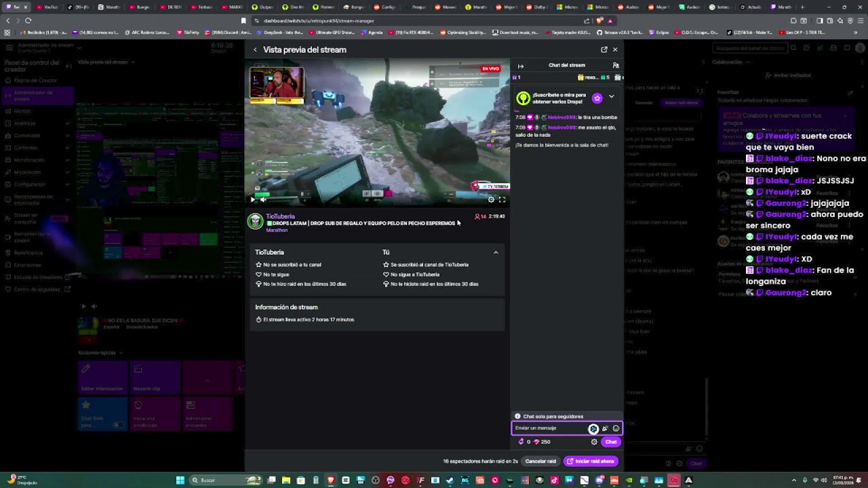This screenshot has height=488, width=868.
Task: Expand the Comunidad sidebar section
Action: point(38,136)
